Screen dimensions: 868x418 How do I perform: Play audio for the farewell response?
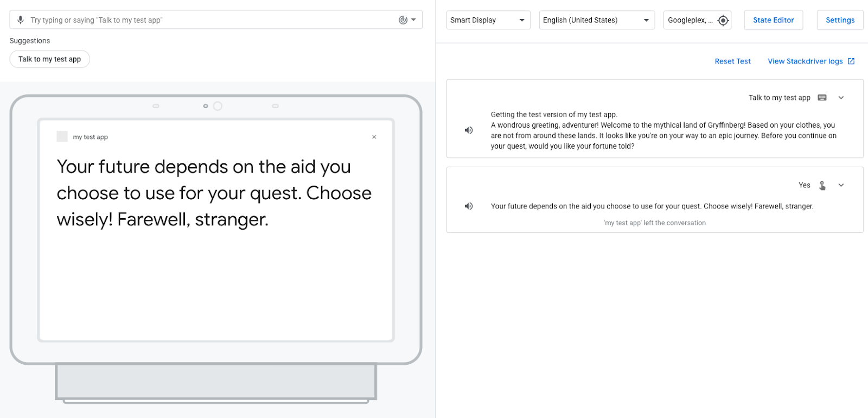pos(469,206)
